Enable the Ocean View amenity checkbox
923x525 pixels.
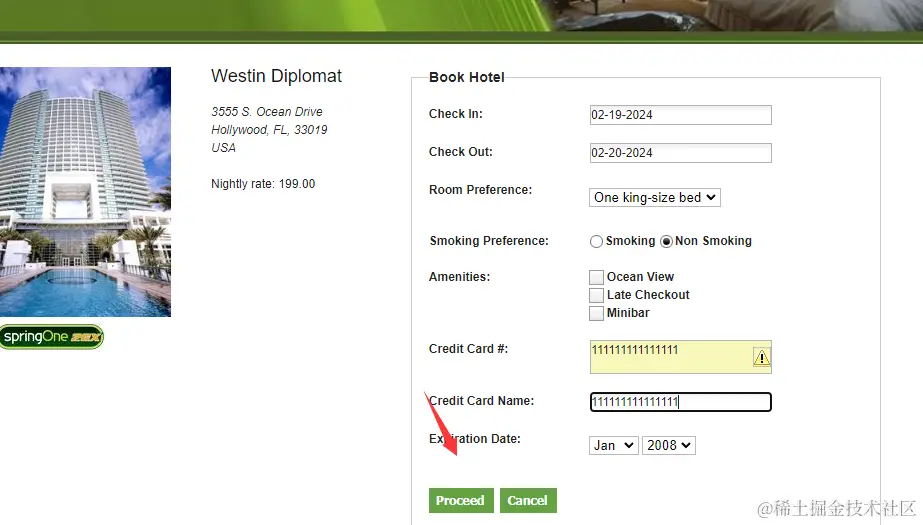tap(596, 277)
